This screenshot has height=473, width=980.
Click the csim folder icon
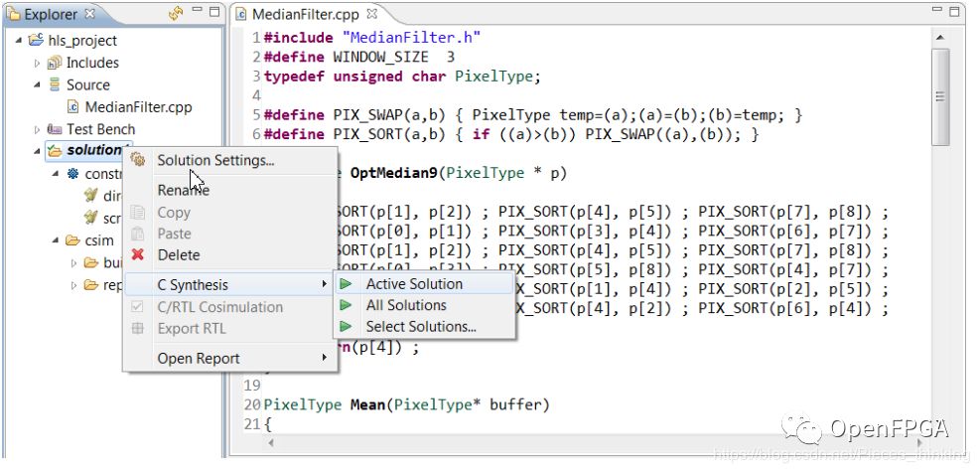73,240
